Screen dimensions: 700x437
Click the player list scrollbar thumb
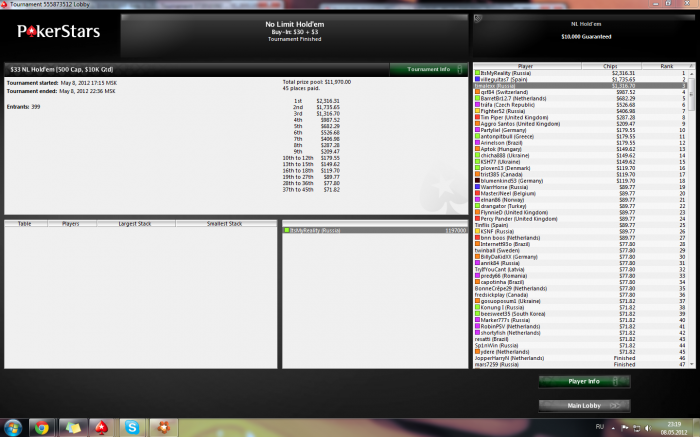click(692, 94)
